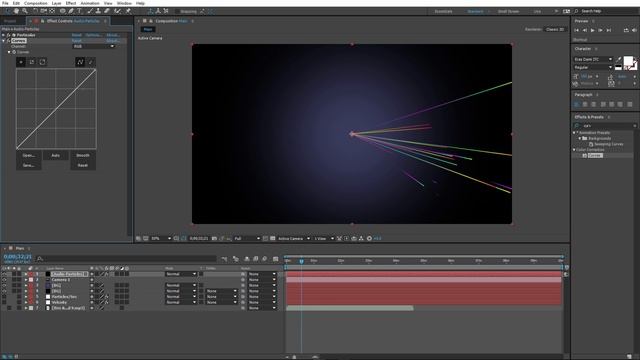Select the Pan Behind anchor point tool
This screenshot has width=640, height=360.
coord(52,11)
